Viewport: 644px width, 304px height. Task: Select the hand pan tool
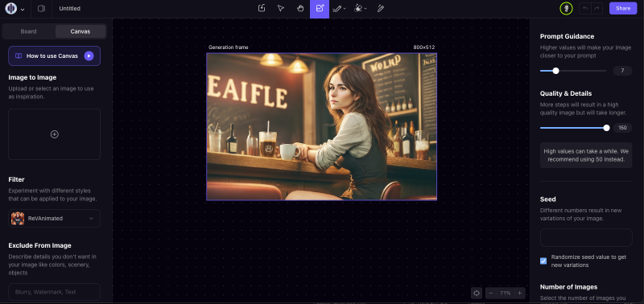[300, 9]
